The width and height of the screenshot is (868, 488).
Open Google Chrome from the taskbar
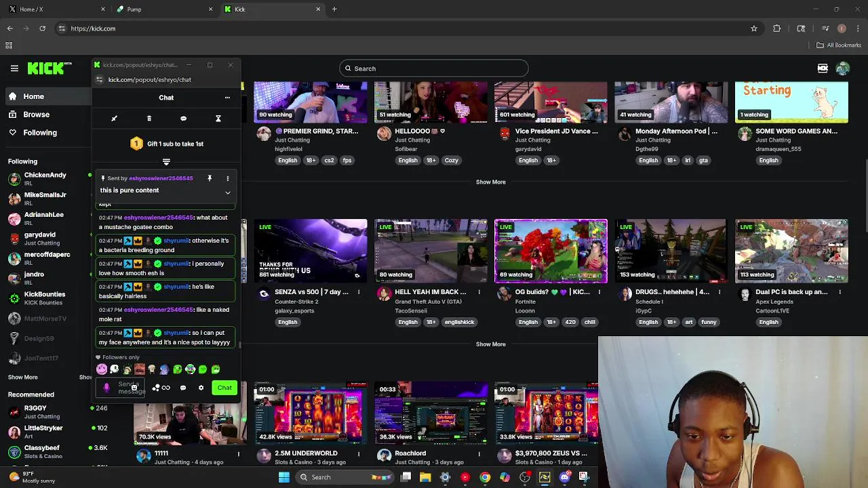pos(485,477)
